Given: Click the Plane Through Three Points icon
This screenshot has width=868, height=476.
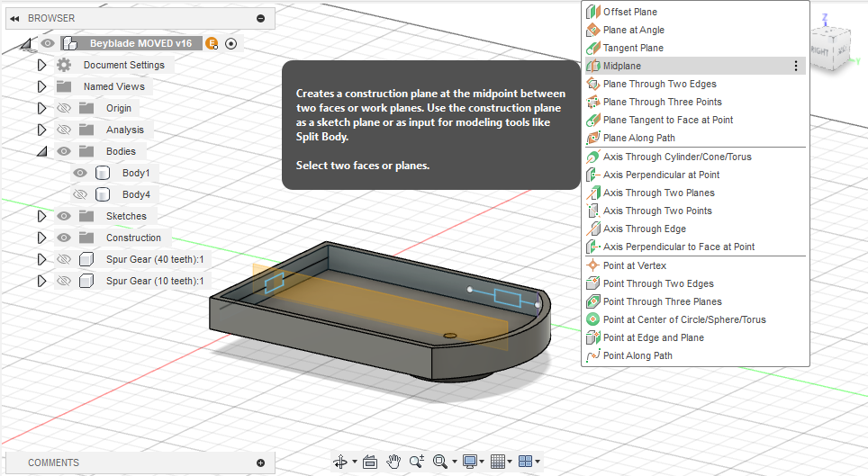Looking at the screenshot, I should point(592,102).
